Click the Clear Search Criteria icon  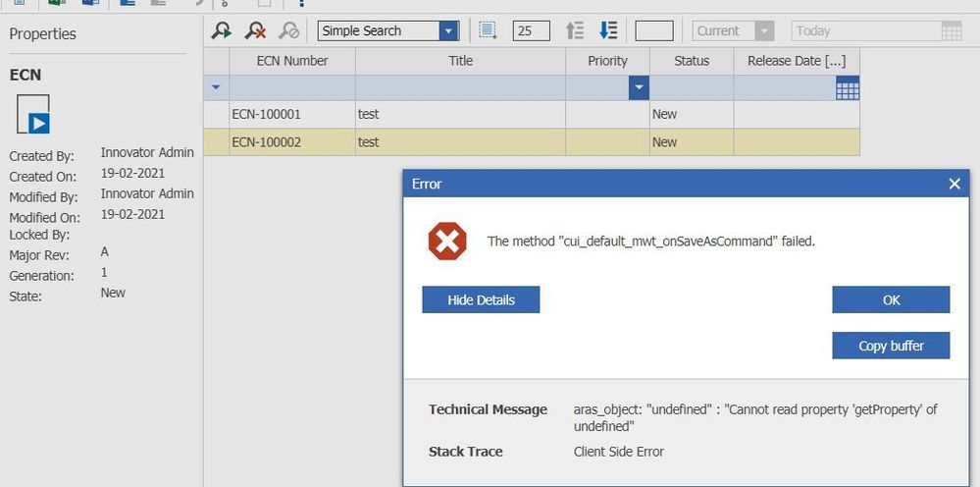(x=255, y=30)
